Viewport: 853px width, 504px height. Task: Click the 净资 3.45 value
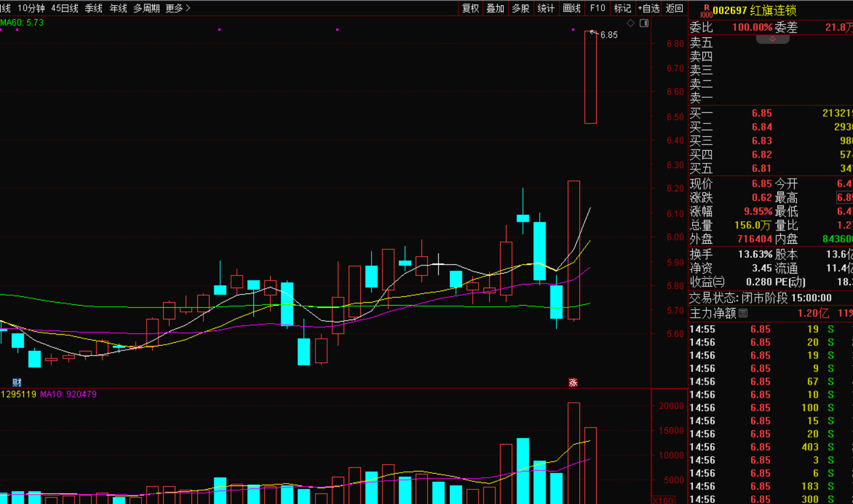(762, 268)
